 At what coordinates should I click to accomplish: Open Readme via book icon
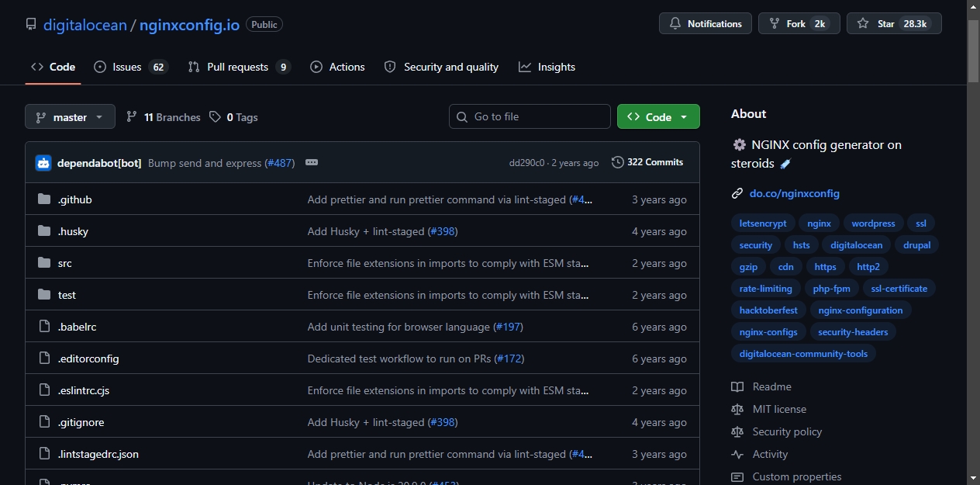[737, 386]
